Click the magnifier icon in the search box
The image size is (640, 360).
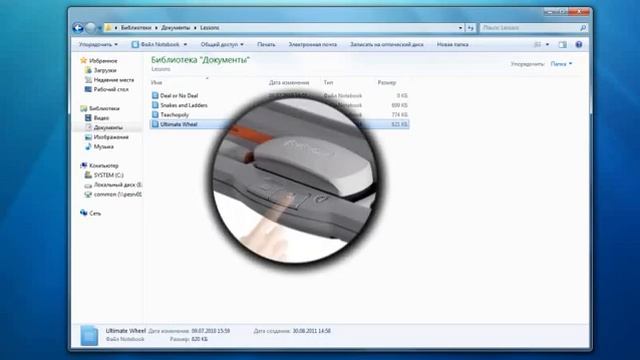tap(583, 28)
